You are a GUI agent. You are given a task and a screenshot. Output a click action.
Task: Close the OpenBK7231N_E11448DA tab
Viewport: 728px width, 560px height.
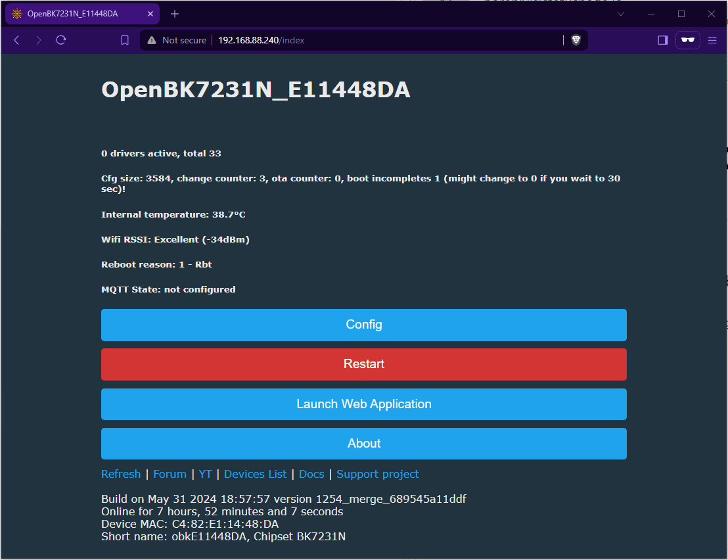click(x=150, y=14)
